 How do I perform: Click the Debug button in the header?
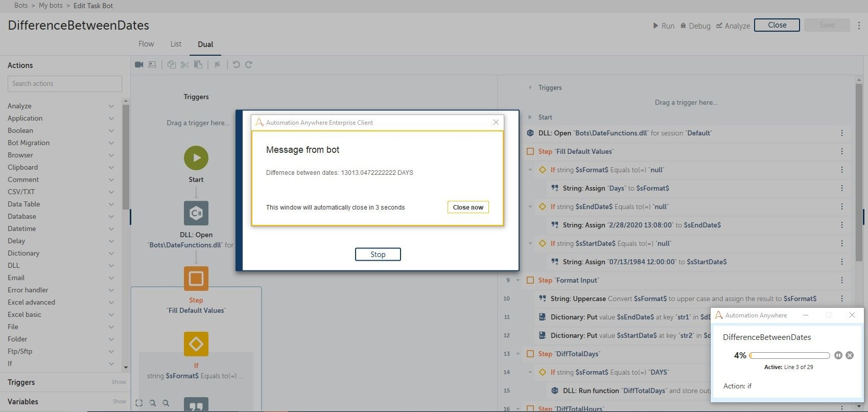click(695, 26)
